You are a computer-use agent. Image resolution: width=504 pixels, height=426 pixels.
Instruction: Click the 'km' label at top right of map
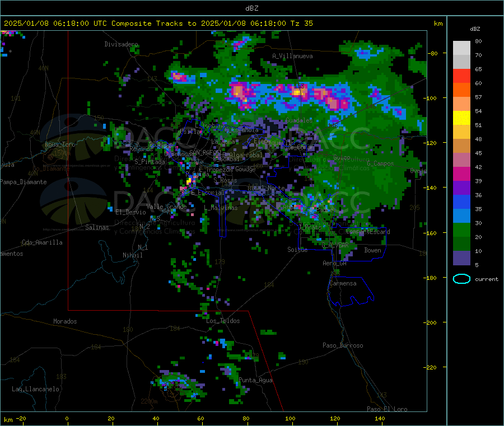(x=438, y=24)
